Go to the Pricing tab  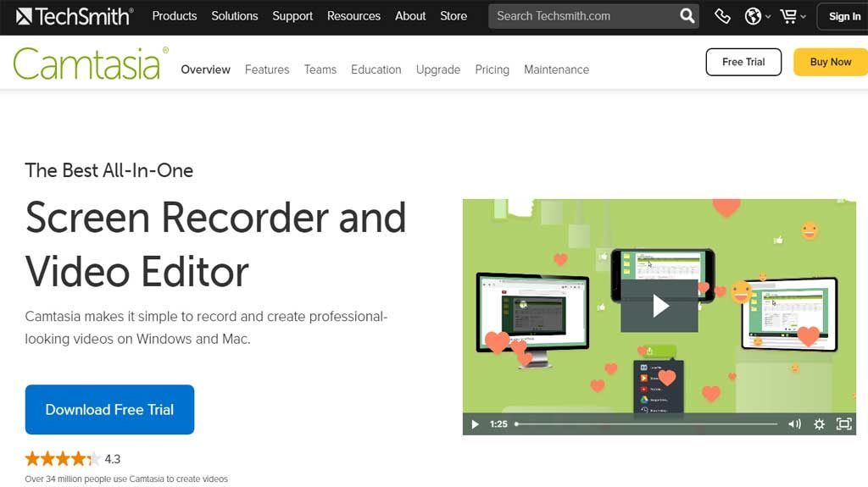(492, 69)
